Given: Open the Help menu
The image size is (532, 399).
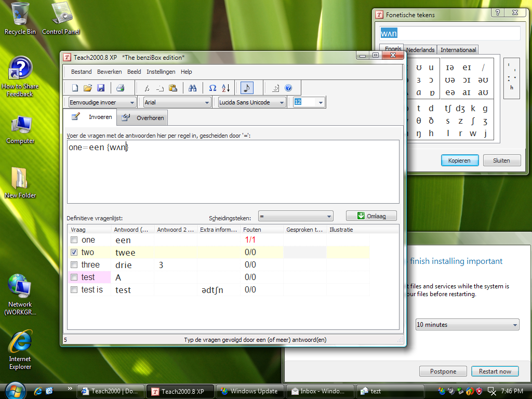Looking at the screenshot, I should coord(187,72).
